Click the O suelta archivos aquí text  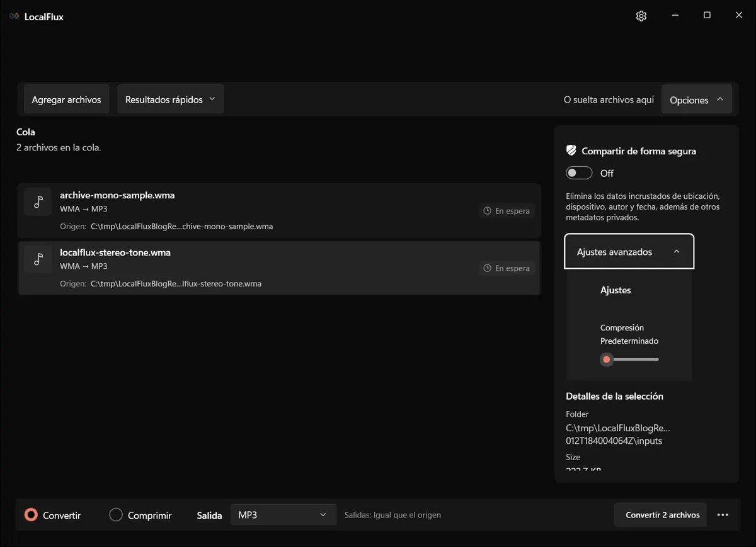pos(609,100)
